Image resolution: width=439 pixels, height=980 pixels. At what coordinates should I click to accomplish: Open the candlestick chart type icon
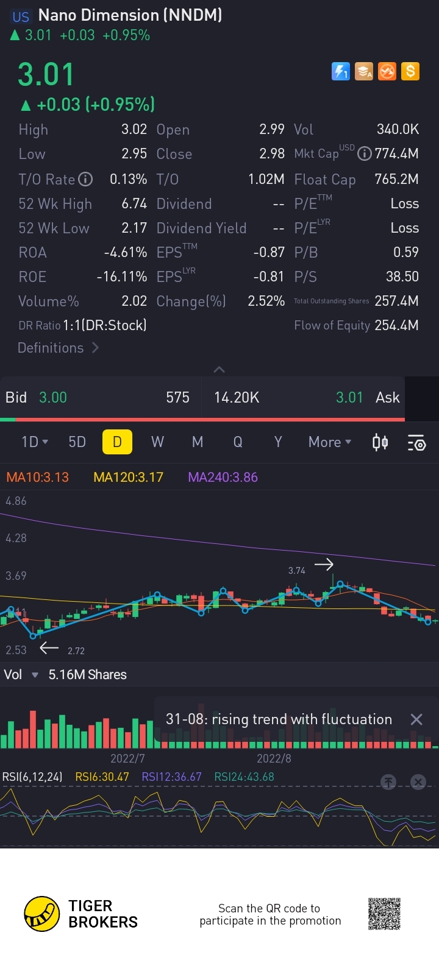(x=380, y=442)
